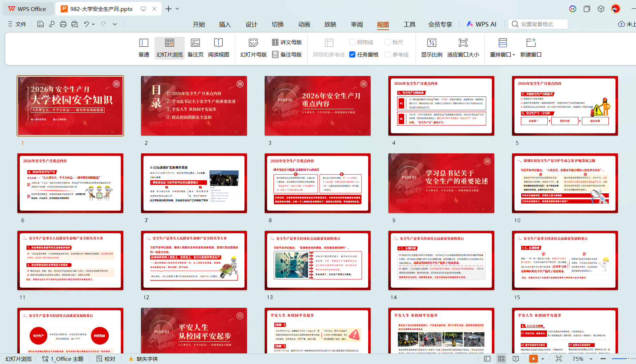
Task: Expand the Arrange Windows (重排窗口) dropdown
Action: click(502, 48)
